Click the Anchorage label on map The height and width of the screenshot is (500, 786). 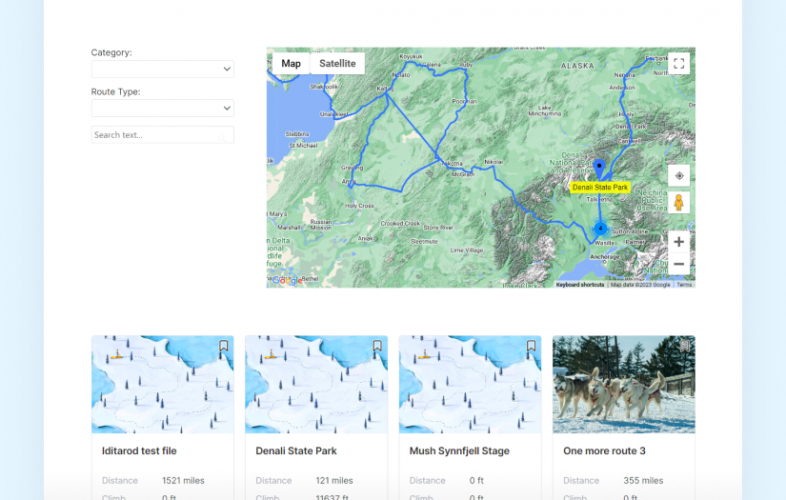(x=605, y=257)
